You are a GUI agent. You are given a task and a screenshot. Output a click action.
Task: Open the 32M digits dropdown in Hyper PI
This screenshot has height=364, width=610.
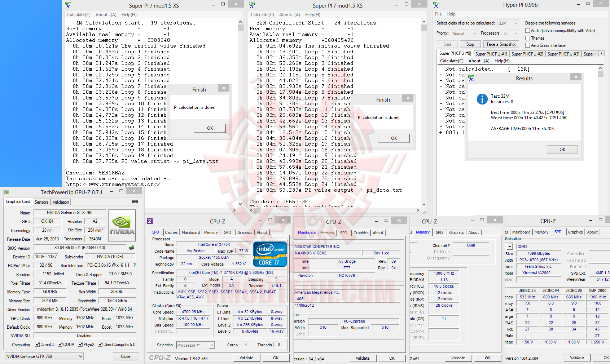508,23
